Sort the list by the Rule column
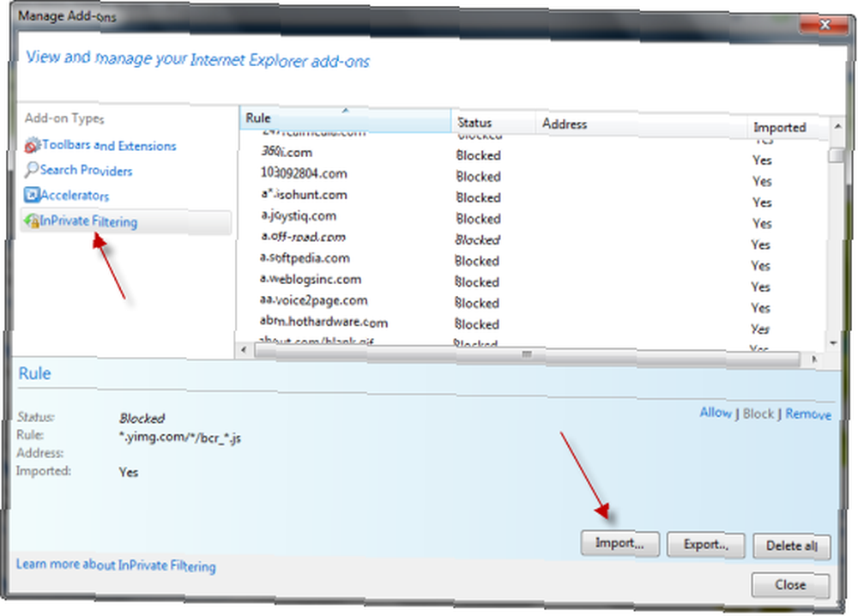Viewport: 858px width, 616px height. [345, 118]
